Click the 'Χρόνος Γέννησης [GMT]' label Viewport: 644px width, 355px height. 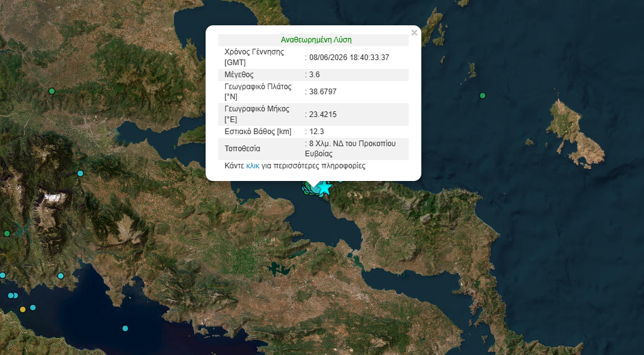coord(254,58)
